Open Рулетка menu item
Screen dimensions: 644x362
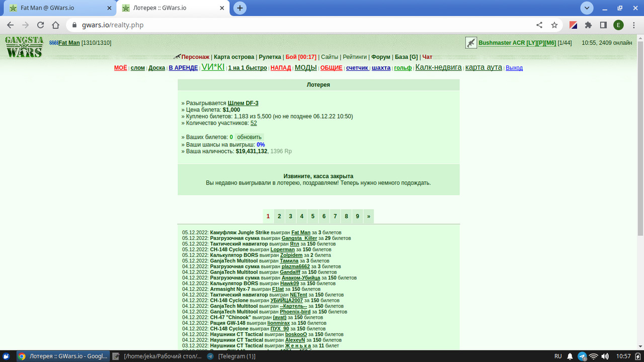(x=270, y=57)
